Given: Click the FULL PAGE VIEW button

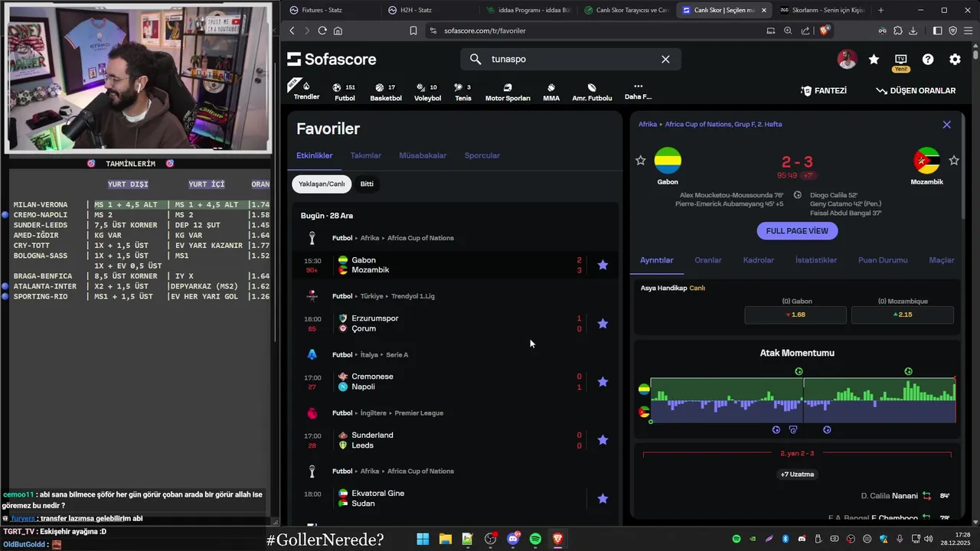Looking at the screenshot, I should [x=797, y=230].
